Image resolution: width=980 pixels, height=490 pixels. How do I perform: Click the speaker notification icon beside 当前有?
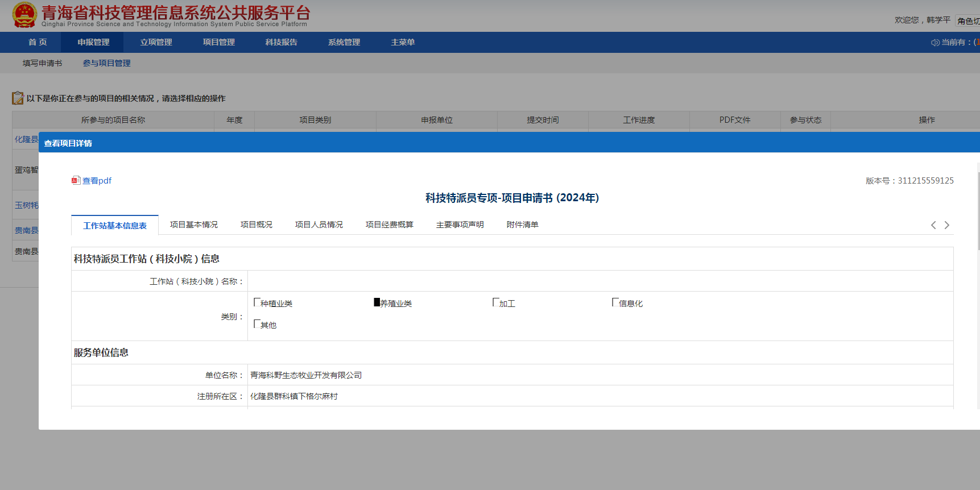935,43
